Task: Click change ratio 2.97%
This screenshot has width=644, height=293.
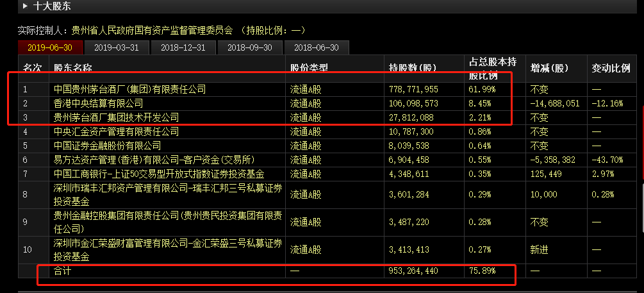Action: point(602,174)
